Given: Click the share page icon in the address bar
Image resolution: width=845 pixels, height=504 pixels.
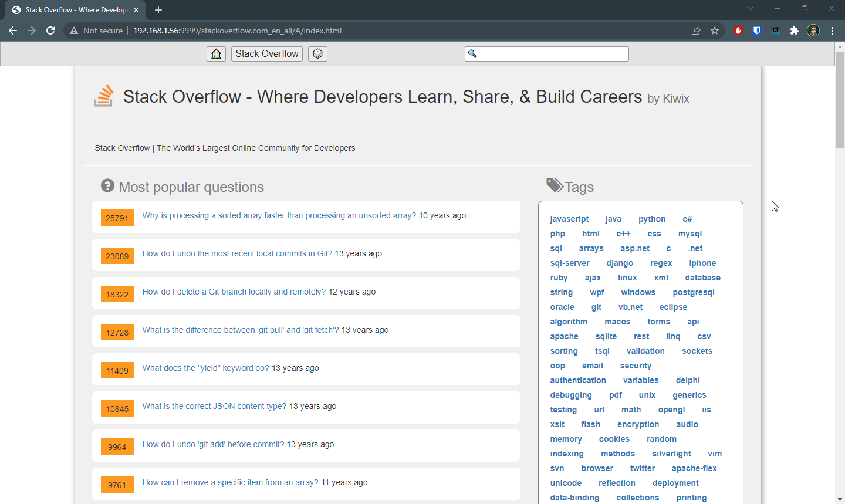Looking at the screenshot, I should [x=696, y=31].
